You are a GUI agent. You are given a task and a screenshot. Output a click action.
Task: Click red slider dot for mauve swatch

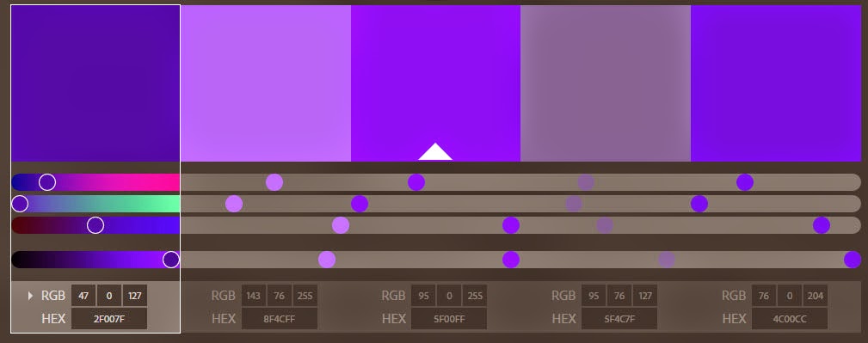pos(586,182)
